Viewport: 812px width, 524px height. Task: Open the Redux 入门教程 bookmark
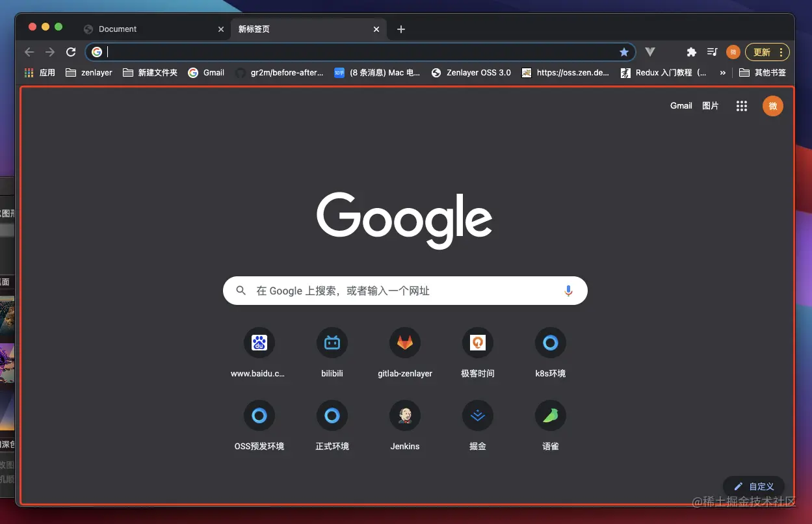[x=664, y=73]
